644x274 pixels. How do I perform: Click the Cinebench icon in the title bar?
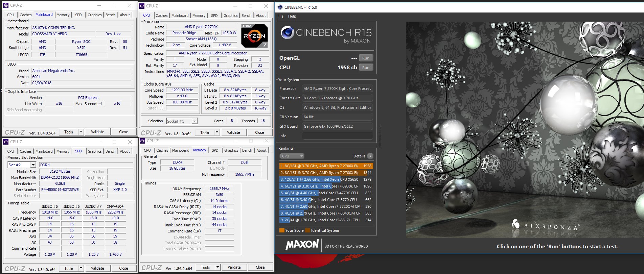[280, 7]
